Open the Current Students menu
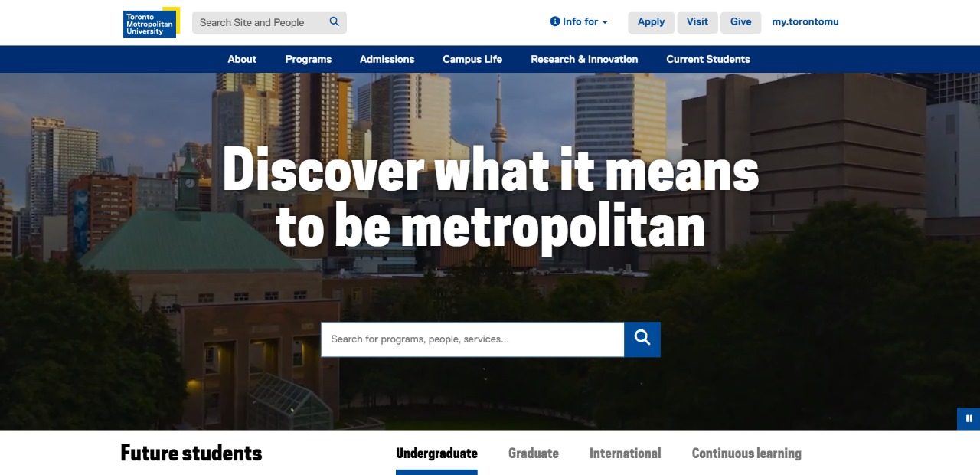The width and height of the screenshot is (980, 475). coord(708,59)
